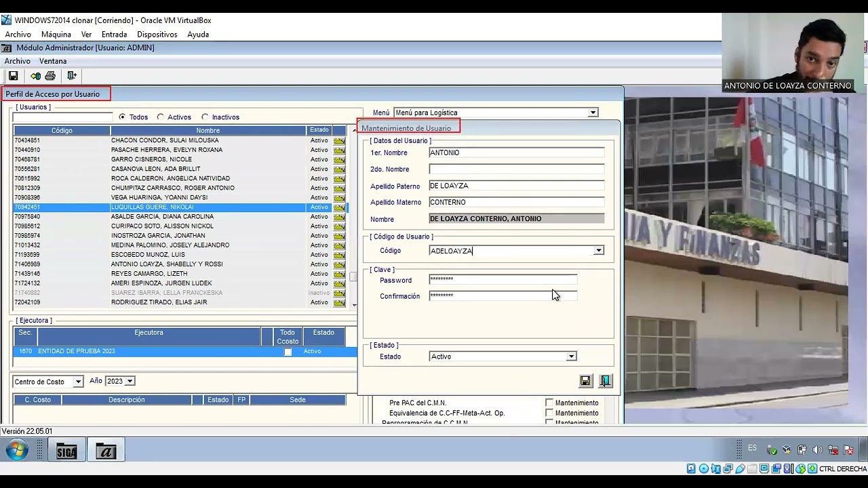The image size is (868, 488).
Task: Click the Apellido Materno field
Action: tap(517, 202)
